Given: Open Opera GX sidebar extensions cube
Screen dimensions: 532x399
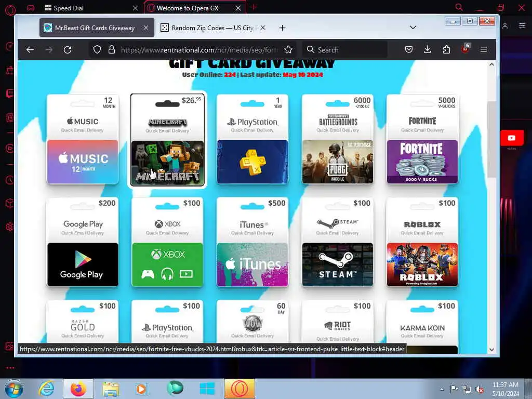Looking at the screenshot, I should (x=10, y=203).
